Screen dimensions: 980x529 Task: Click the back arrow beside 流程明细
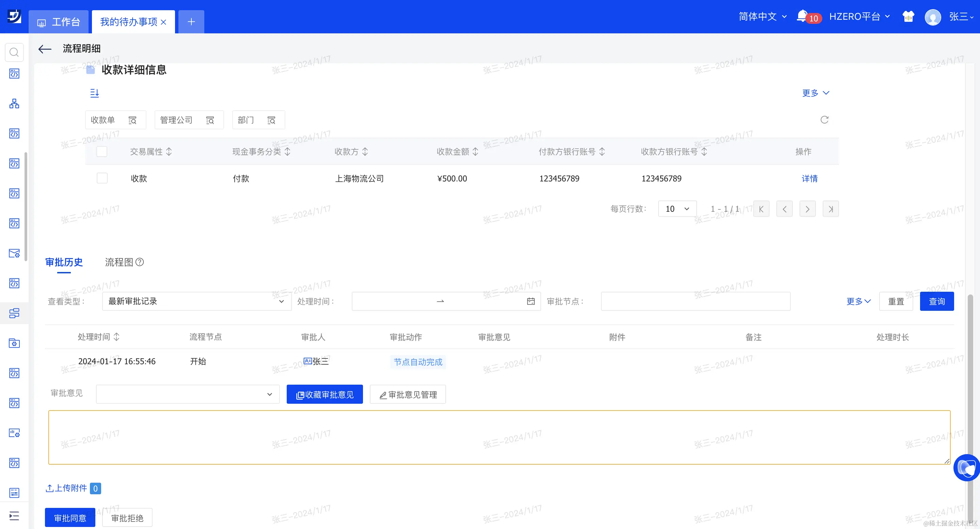pos(45,49)
